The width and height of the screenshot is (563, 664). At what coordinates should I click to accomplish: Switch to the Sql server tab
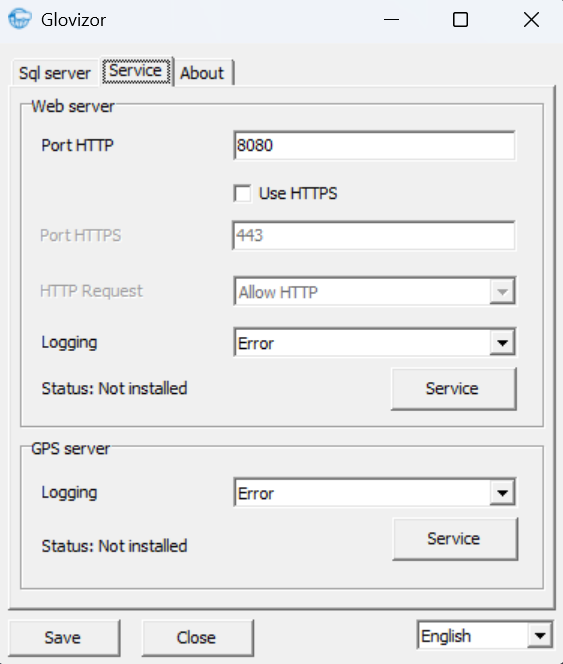pyautogui.click(x=55, y=73)
